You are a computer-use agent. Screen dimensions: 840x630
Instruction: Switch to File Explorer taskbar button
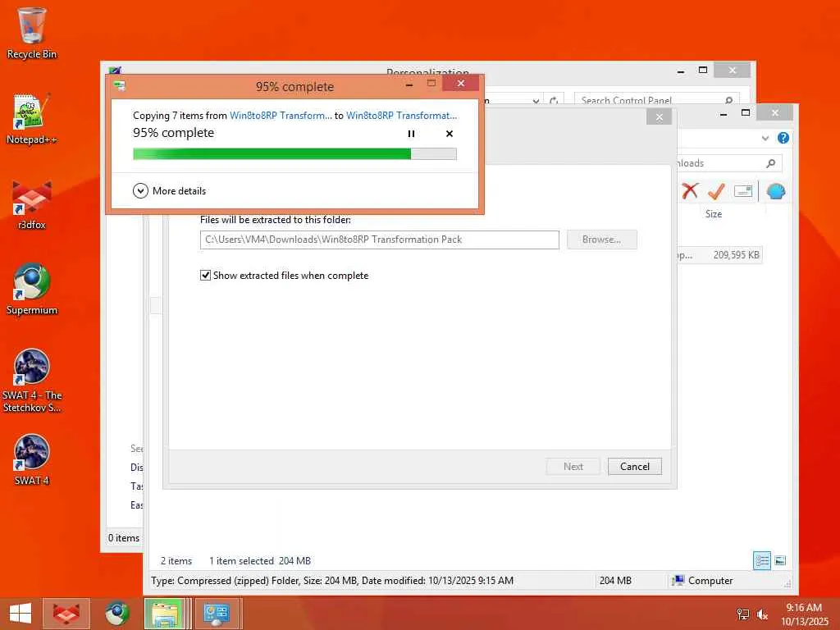pyautogui.click(x=167, y=614)
